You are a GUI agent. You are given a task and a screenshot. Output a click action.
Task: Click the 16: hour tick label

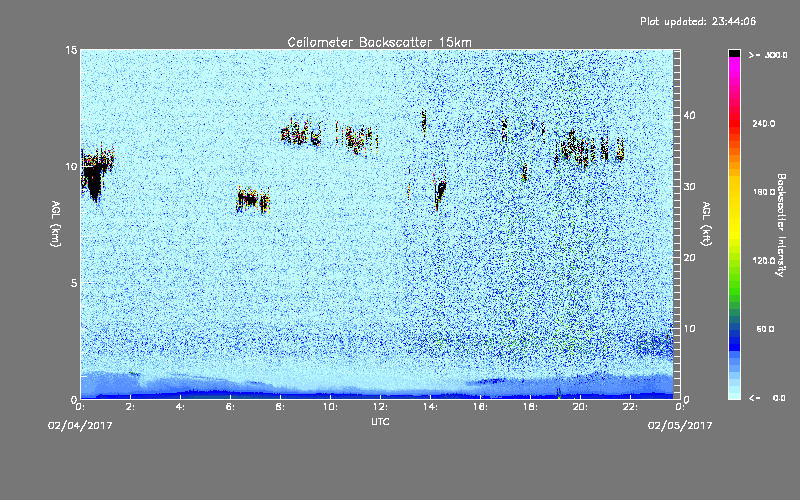point(480,407)
